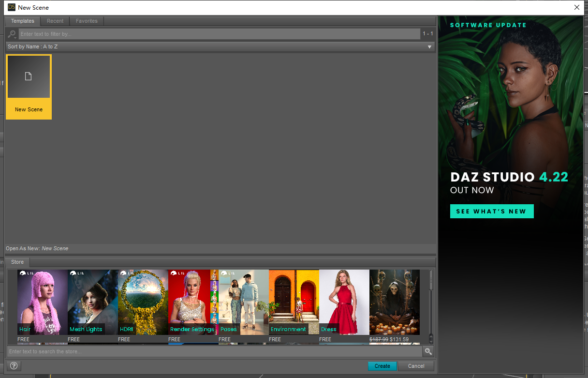Click the store scrollbar down arrow
The width and height of the screenshot is (588, 378).
(431, 341)
